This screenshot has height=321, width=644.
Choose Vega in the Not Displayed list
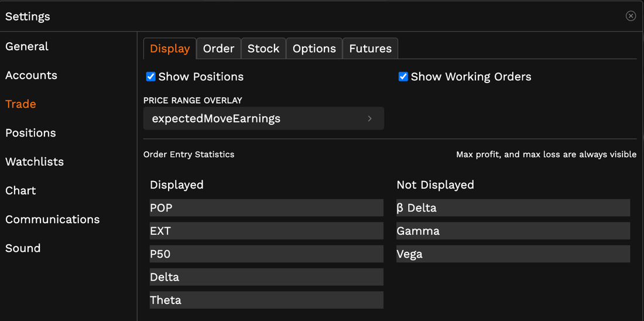pyautogui.click(x=513, y=254)
